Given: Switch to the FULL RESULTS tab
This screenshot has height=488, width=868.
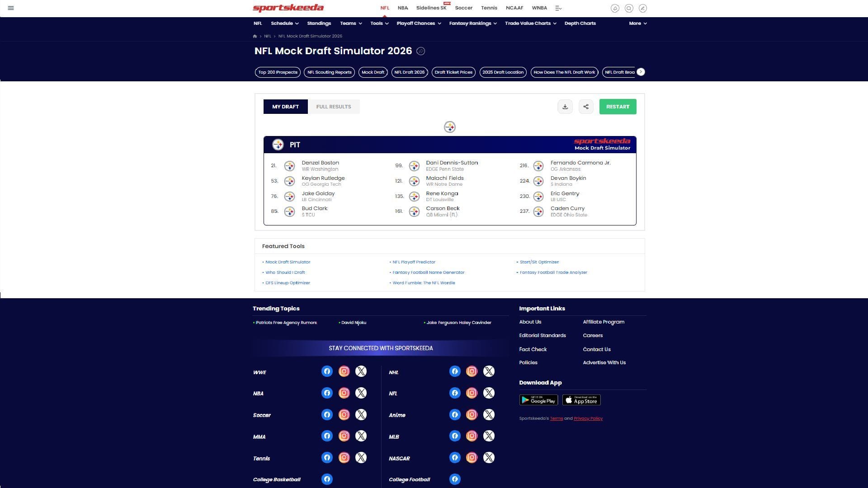Looking at the screenshot, I should pos(334,107).
